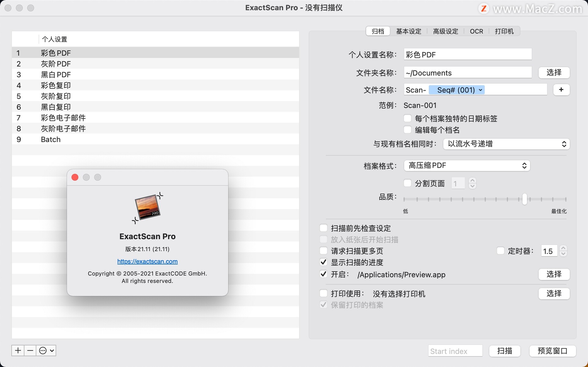
Task: Open the 打印机 tab
Action: tap(504, 31)
